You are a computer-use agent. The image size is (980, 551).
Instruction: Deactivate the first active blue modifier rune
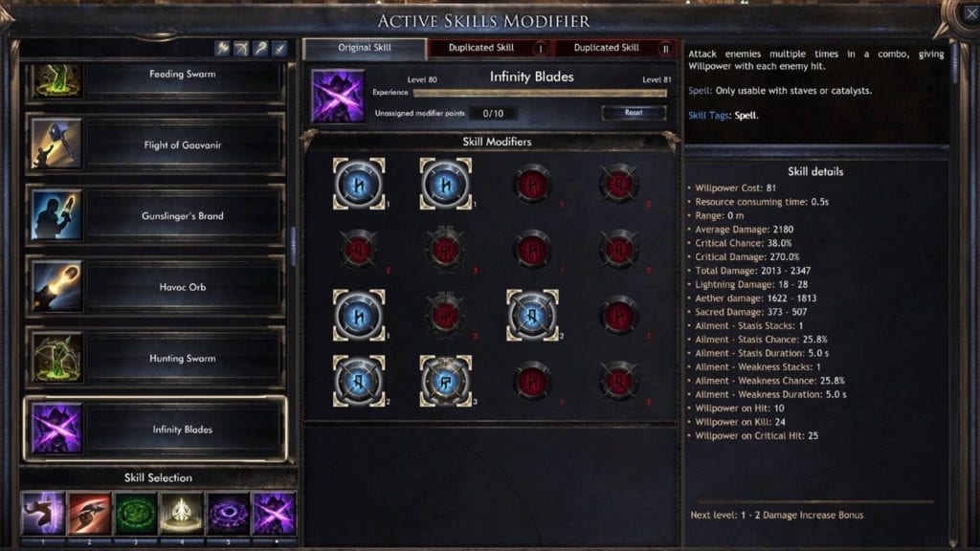click(359, 184)
